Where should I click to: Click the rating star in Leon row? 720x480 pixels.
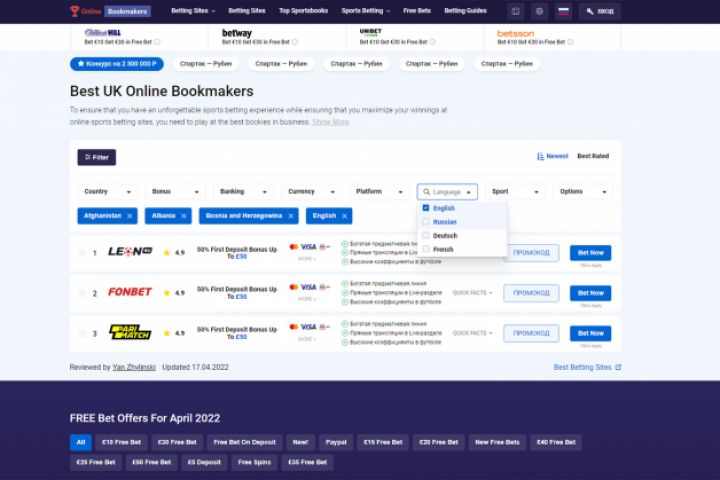tap(167, 253)
